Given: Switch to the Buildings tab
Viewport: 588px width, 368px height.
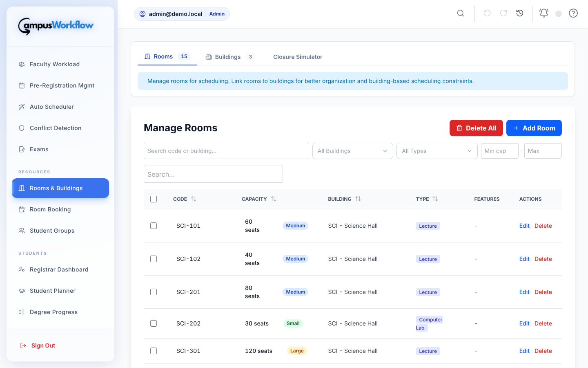Looking at the screenshot, I should click(x=230, y=57).
